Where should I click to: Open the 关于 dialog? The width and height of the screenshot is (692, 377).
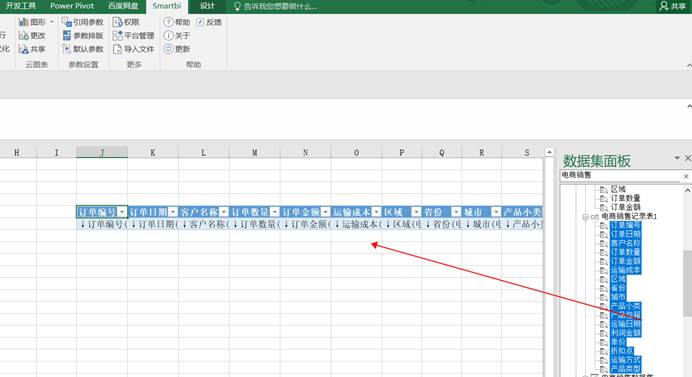[177, 35]
